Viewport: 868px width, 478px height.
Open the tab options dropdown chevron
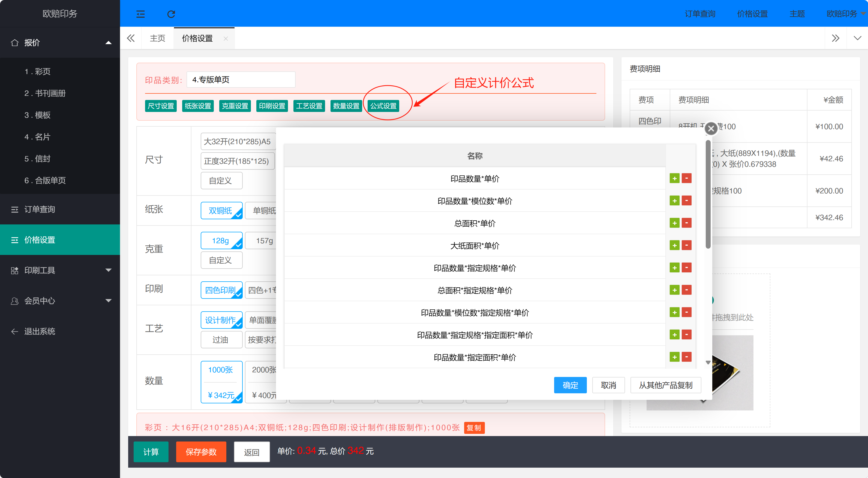pyautogui.click(x=857, y=38)
